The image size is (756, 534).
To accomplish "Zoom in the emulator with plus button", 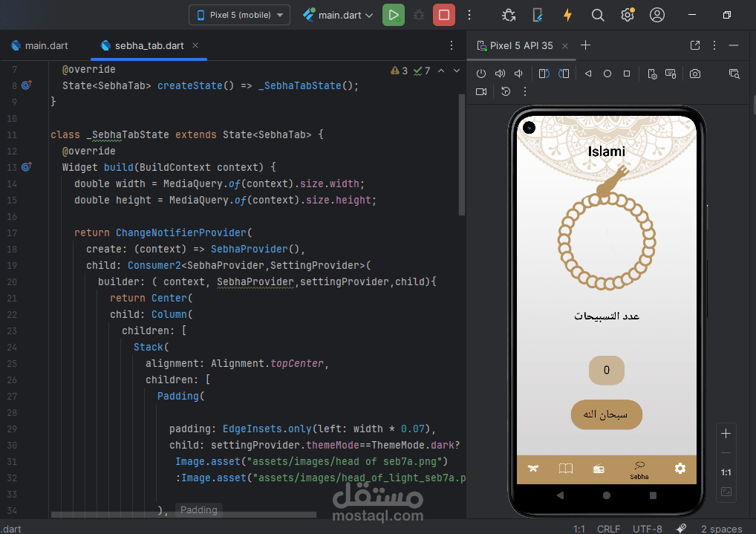I will 726,434.
